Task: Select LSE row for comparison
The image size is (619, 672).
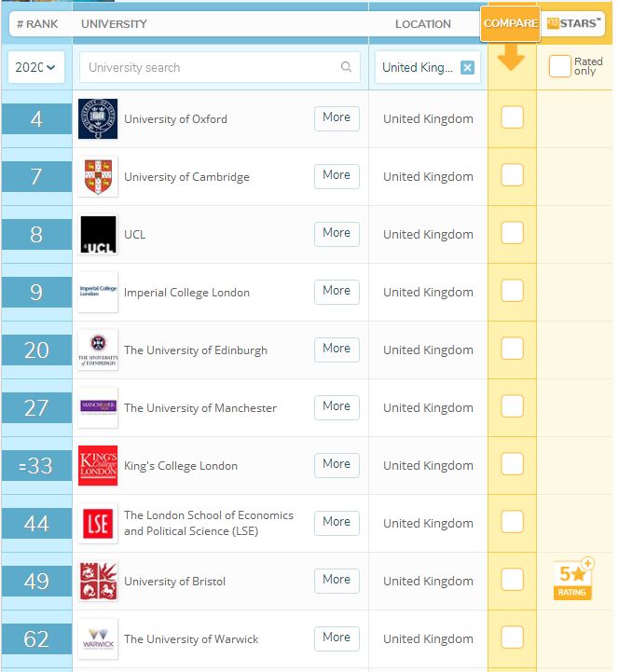Action: [x=512, y=522]
